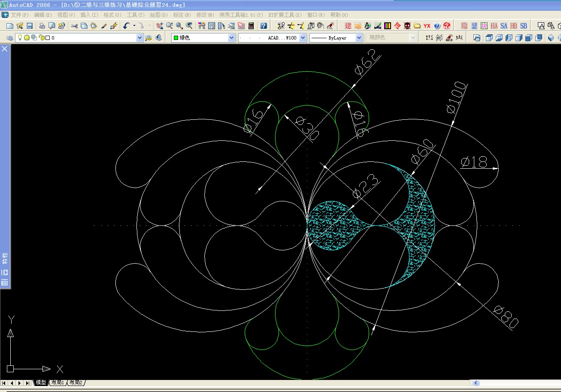561x392 pixels.
Task: Click the red YX toolbar icon
Action: pos(427,26)
